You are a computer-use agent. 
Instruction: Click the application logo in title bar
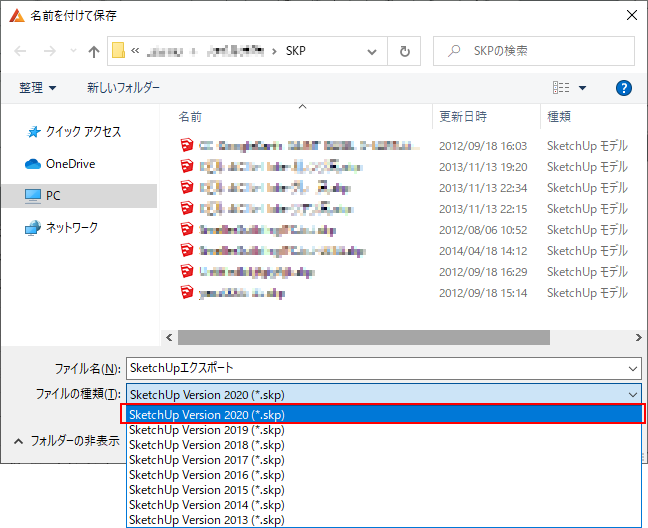17,16
